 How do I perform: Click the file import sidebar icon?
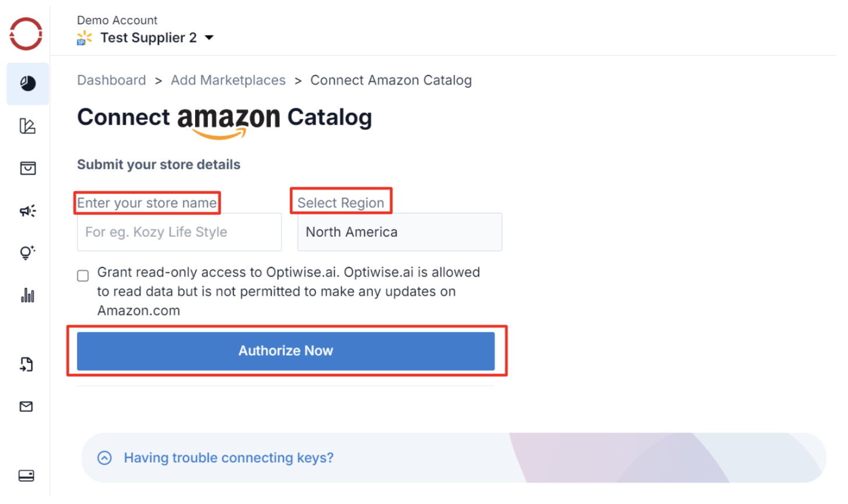[27, 364]
